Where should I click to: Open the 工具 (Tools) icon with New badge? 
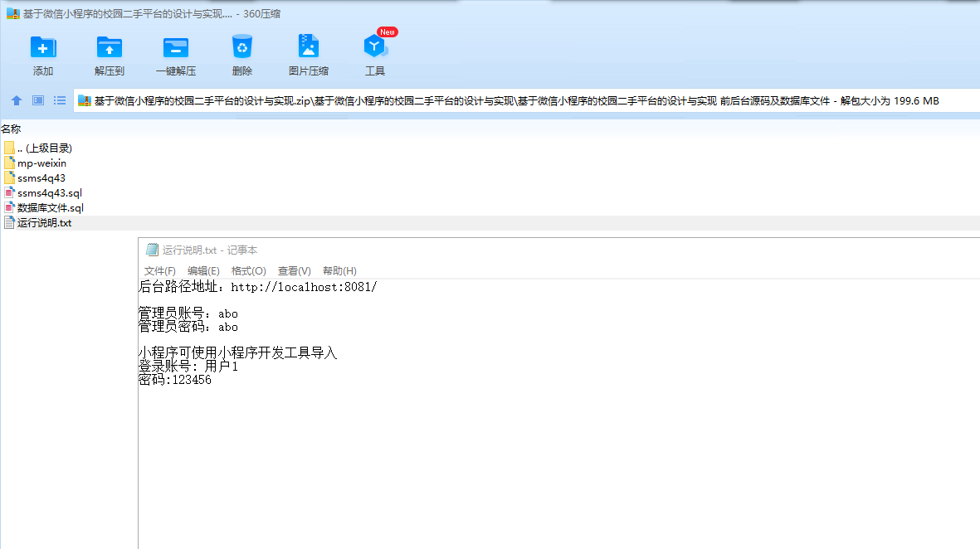point(375,46)
